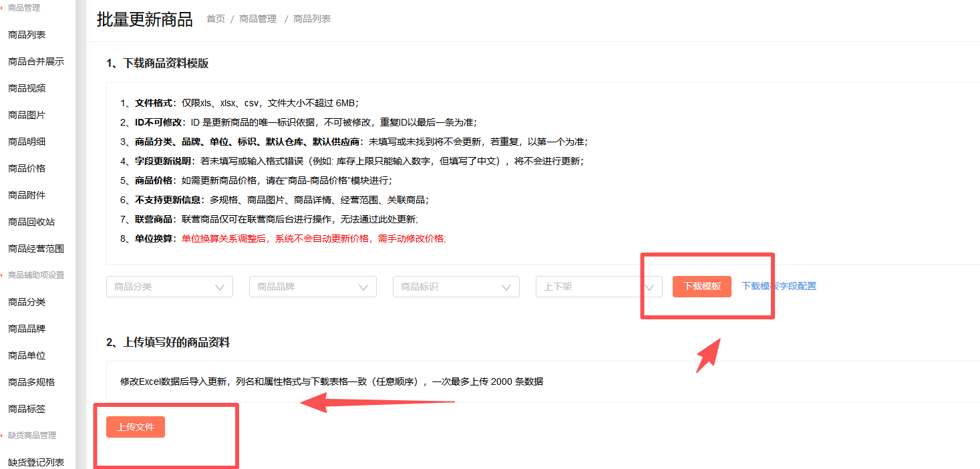Open 商品合并展示 sidebar item

pyautogui.click(x=36, y=61)
